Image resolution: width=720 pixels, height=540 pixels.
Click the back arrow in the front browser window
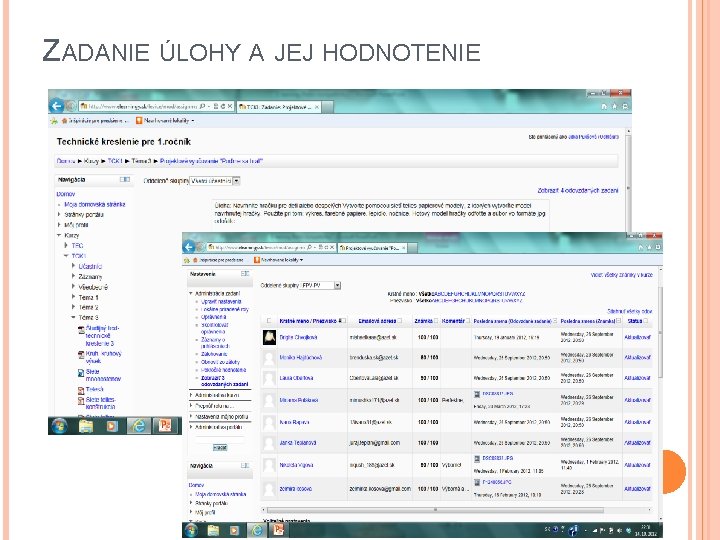[189, 247]
